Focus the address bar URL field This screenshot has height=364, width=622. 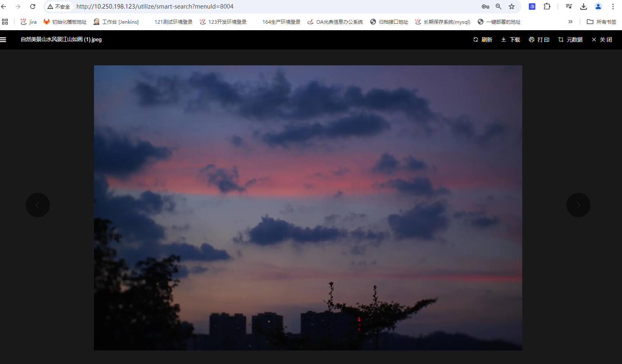154,7
